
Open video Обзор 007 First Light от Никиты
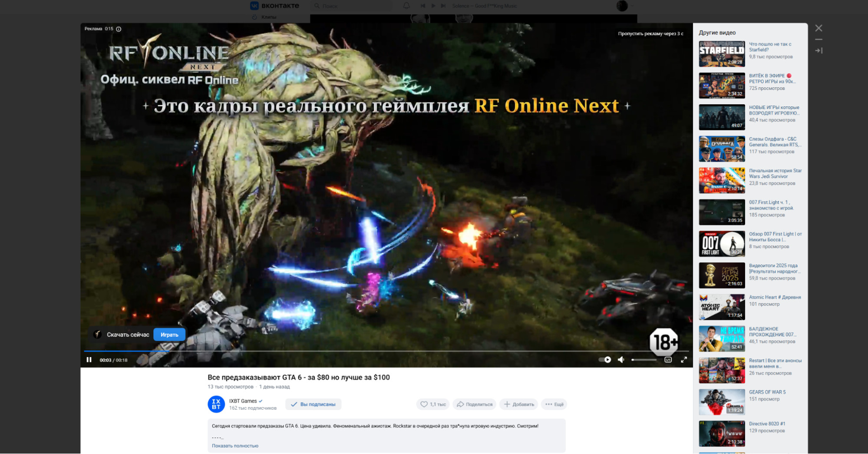[x=775, y=237]
